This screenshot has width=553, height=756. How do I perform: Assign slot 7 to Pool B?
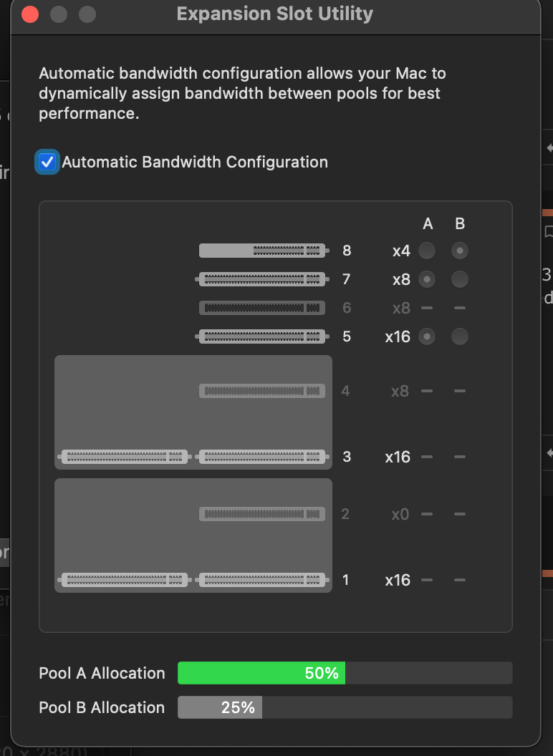click(x=460, y=279)
